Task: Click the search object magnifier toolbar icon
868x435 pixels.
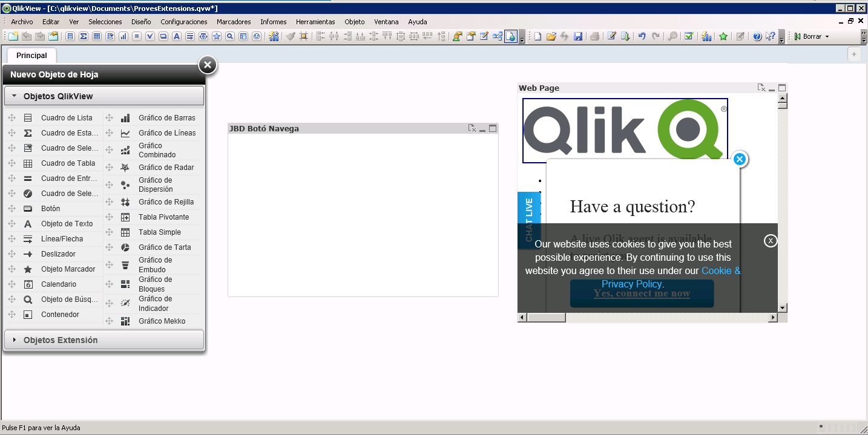Action: coord(230,36)
